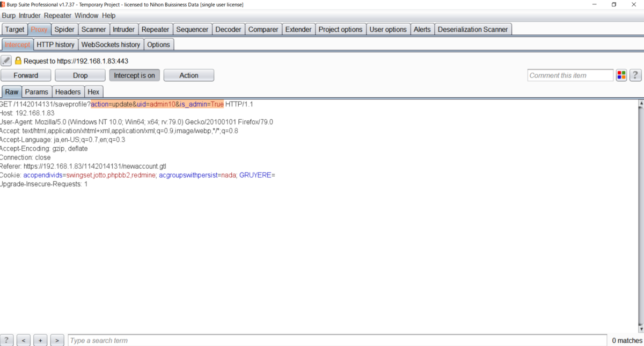Switch to the Scanner tab
This screenshot has height=346, width=644.
tap(94, 29)
